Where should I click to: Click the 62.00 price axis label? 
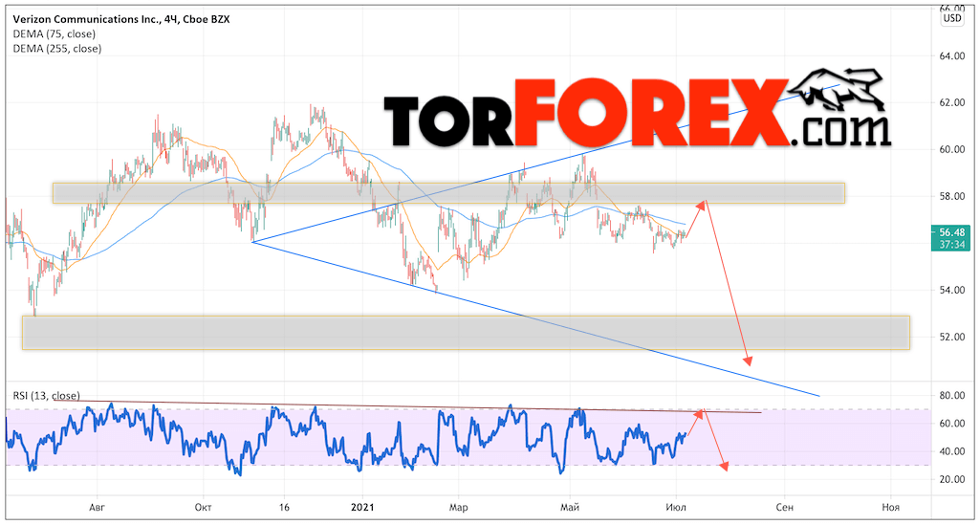(x=951, y=102)
